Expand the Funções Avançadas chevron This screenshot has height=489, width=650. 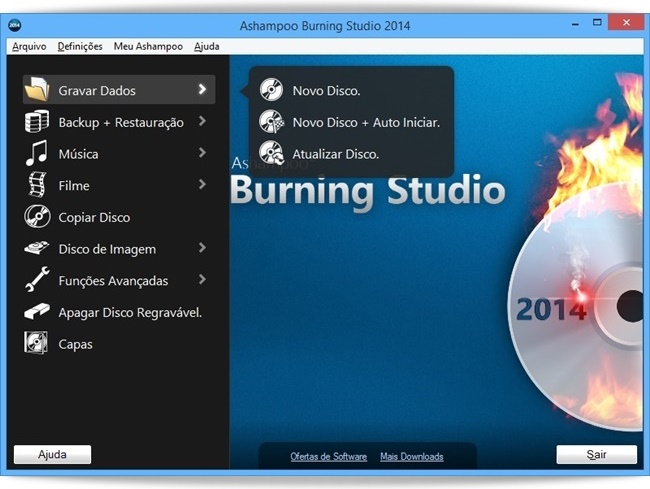tap(202, 279)
